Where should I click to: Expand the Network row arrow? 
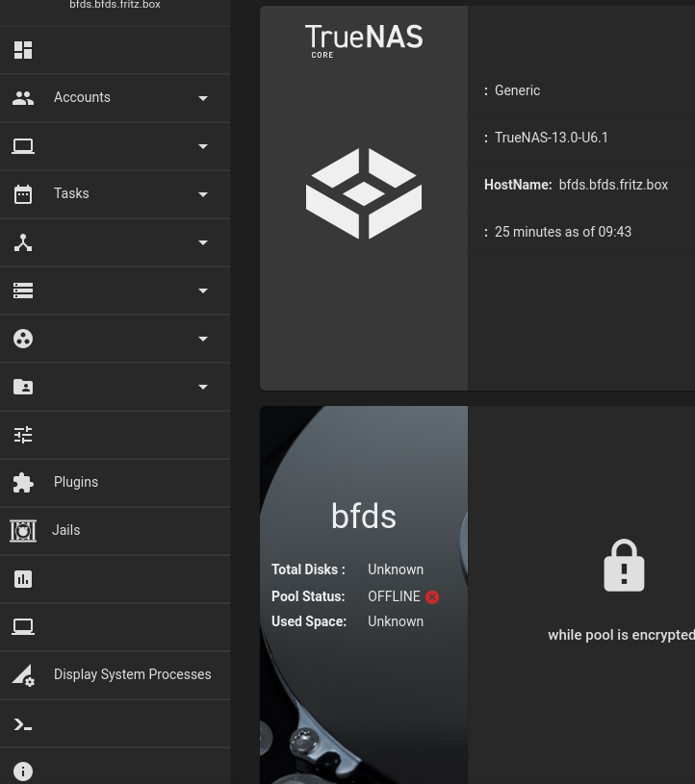tap(203, 242)
